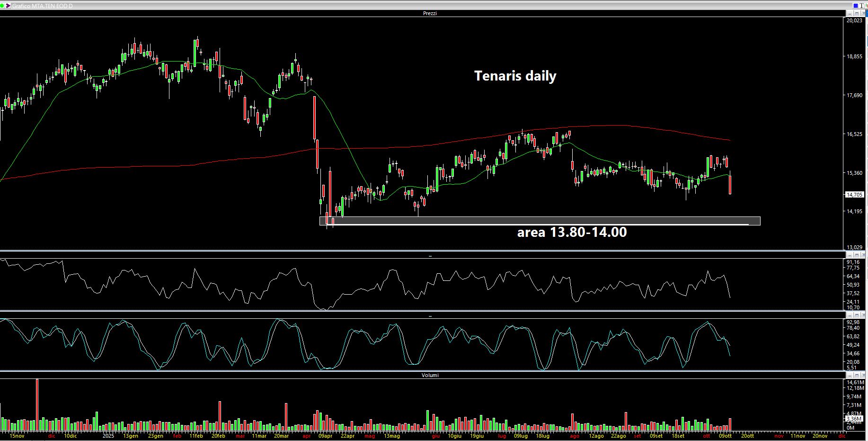Click the purple arrow icon in title bar
The height and width of the screenshot is (441, 868).
9,6
